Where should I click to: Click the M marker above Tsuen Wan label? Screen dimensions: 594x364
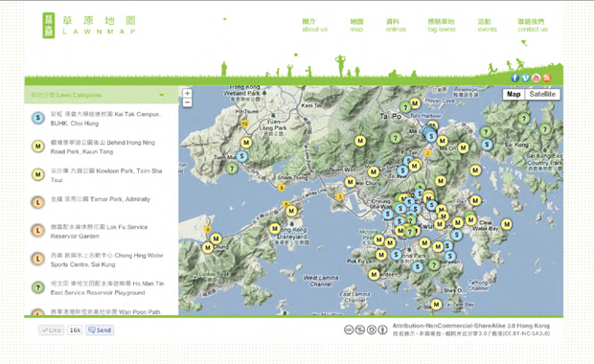374,171
